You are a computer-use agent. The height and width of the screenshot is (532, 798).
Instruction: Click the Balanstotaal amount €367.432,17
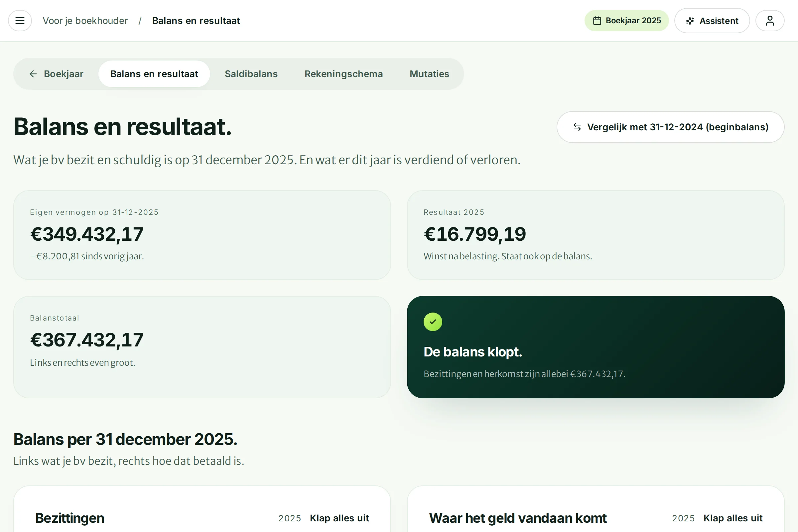click(87, 340)
